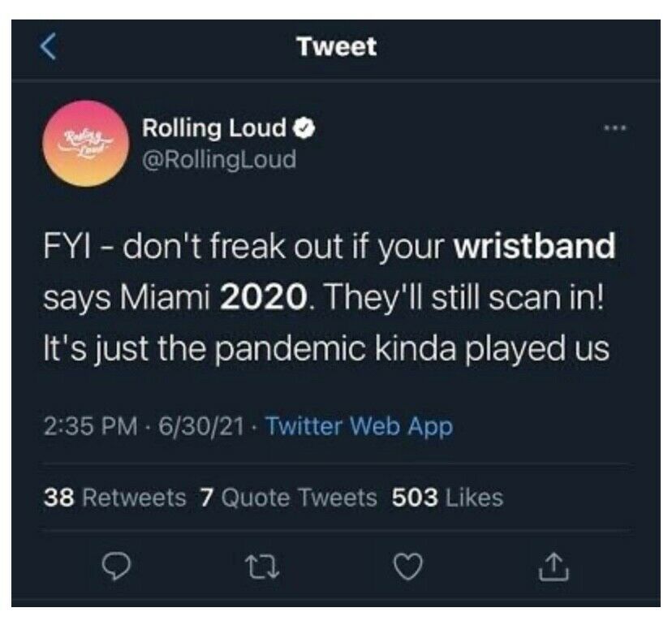Click the bold wristband search term
The height and width of the screenshot is (638, 672).
(534, 247)
